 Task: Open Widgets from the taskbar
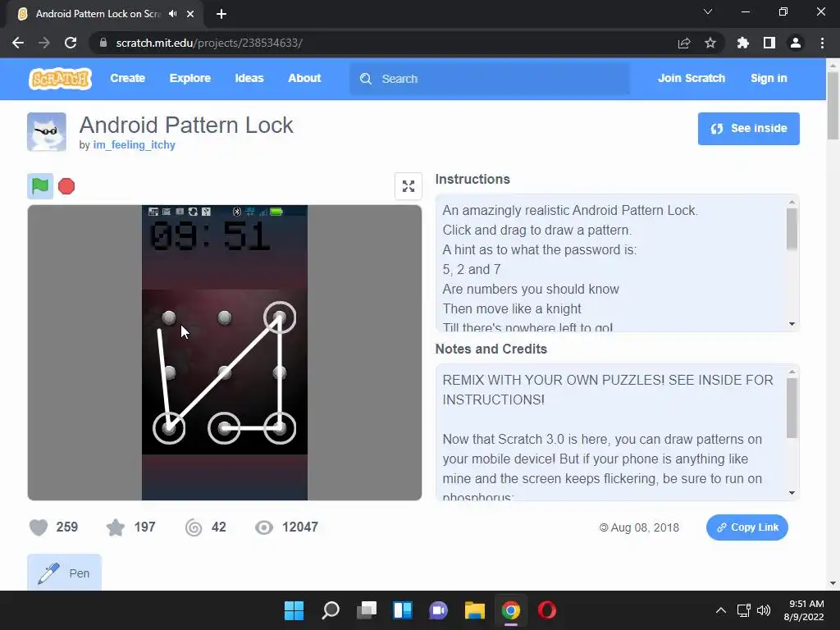[402, 610]
